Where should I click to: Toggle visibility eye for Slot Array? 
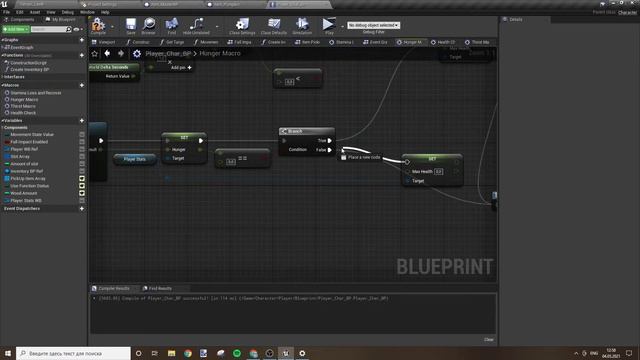coord(82,156)
